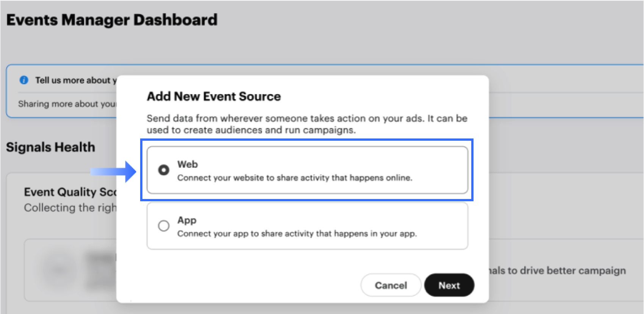Click the Next button
The height and width of the screenshot is (314, 644).
click(x=449, y=285)
